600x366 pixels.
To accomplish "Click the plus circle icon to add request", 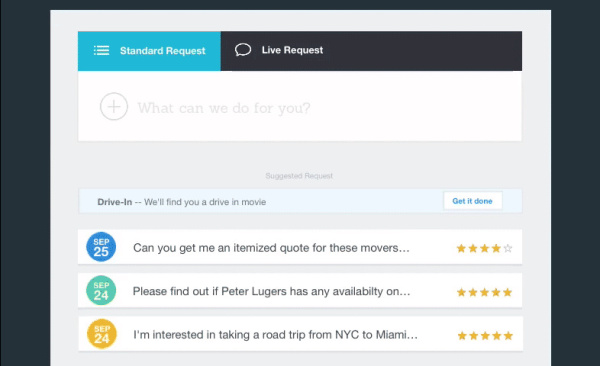I will click(114, 106).
